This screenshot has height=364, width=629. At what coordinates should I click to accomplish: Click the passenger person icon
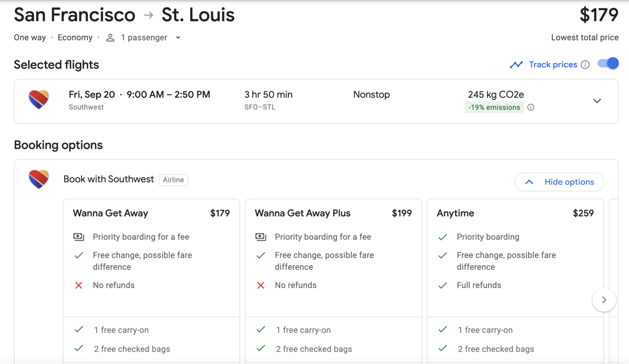pos(111,38)
